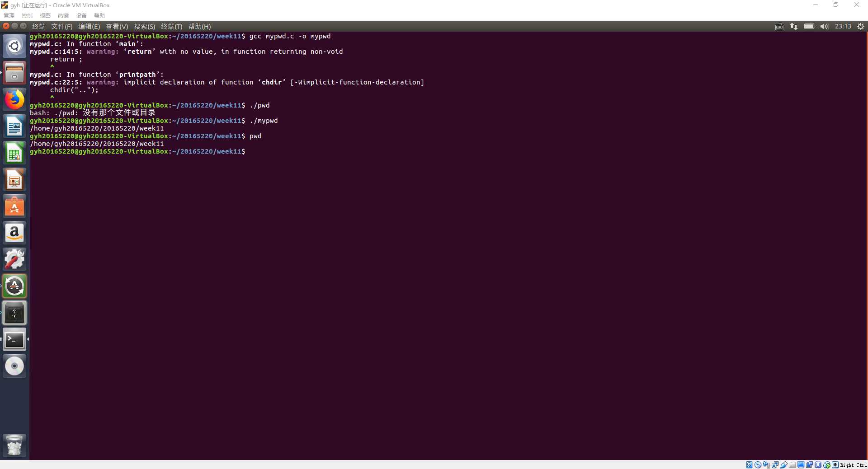Open the network connections indicator
This screenshot has width=868, height=469.
tap(794, 27)
